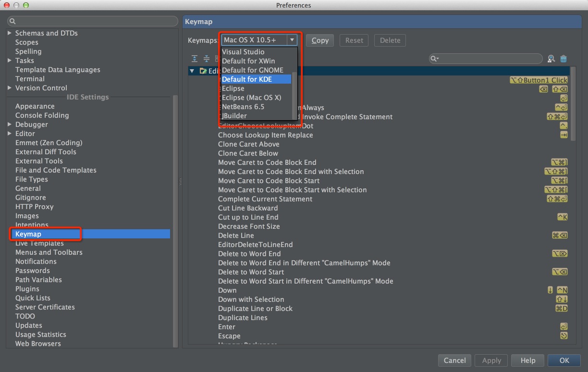
Task: Open Live Templates settings
Action: [x=40, y=243]
